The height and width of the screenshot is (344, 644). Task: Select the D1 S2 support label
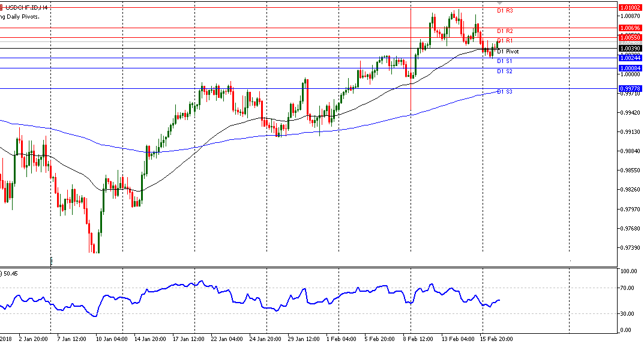[x=504, y=71]
